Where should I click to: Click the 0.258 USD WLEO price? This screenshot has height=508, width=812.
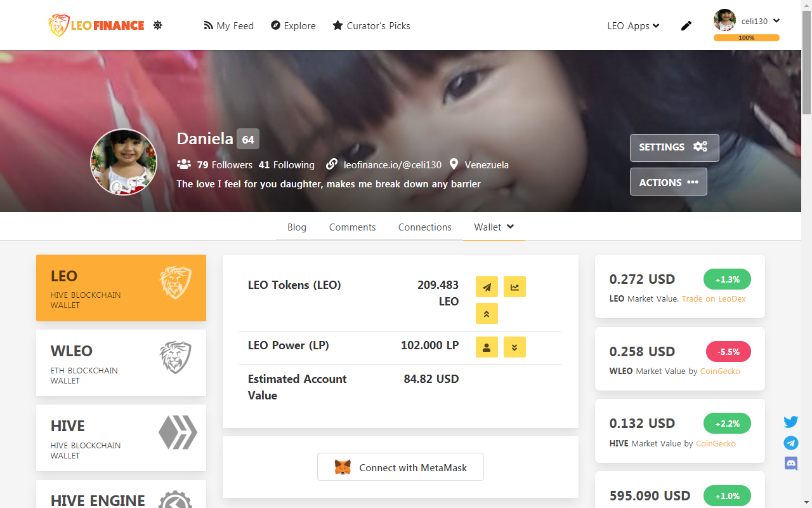tap(642, 352)
